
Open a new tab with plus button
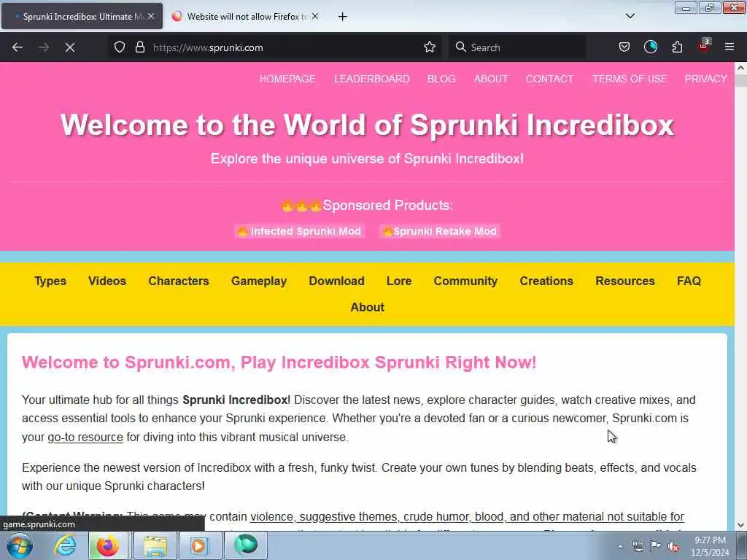pyautogui.click(x=343, y=17)
